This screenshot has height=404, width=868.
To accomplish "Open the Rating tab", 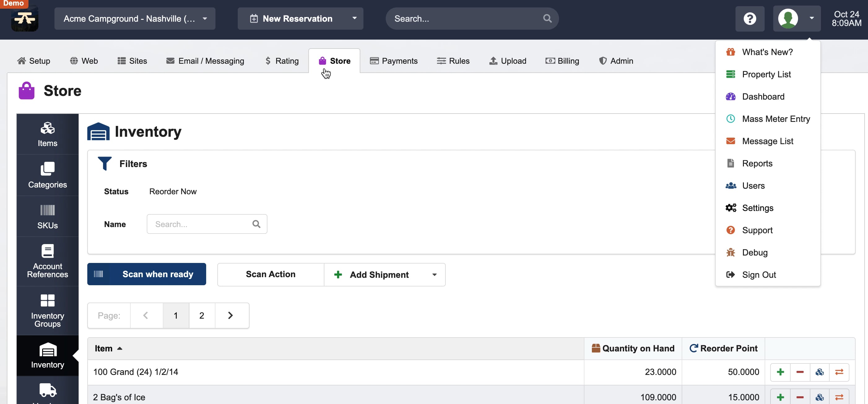I will [x=282, y=61].
